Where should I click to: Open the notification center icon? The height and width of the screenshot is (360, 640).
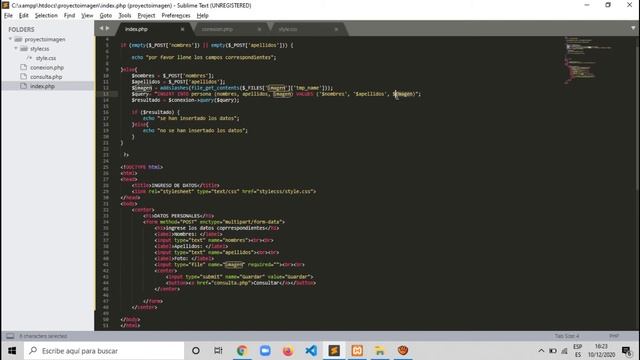point(627,351)
